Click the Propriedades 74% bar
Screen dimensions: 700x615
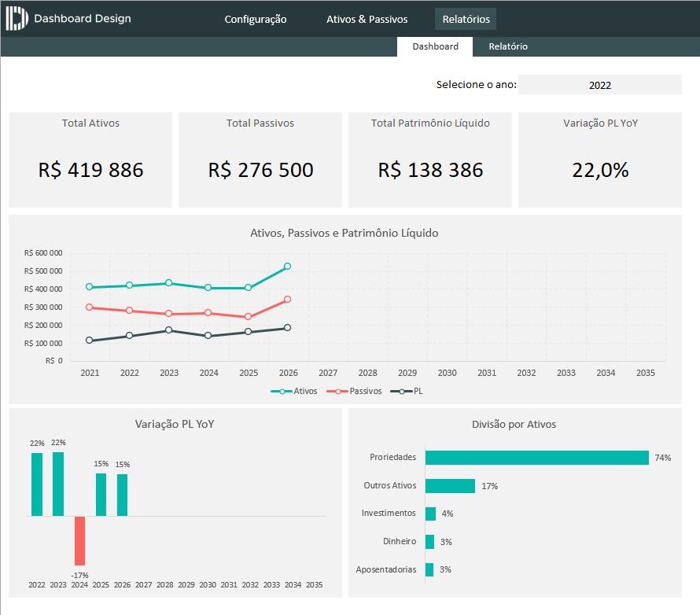[x=536, y=458]
